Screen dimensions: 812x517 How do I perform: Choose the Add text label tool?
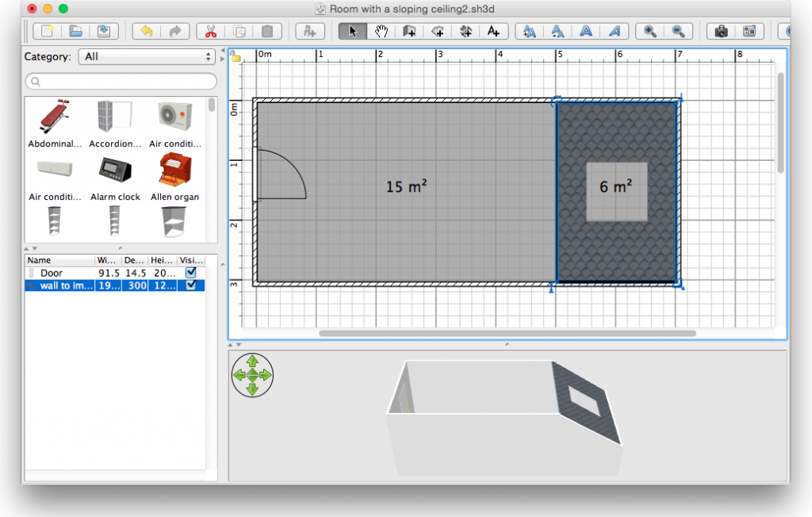click(x=493, y=31)
